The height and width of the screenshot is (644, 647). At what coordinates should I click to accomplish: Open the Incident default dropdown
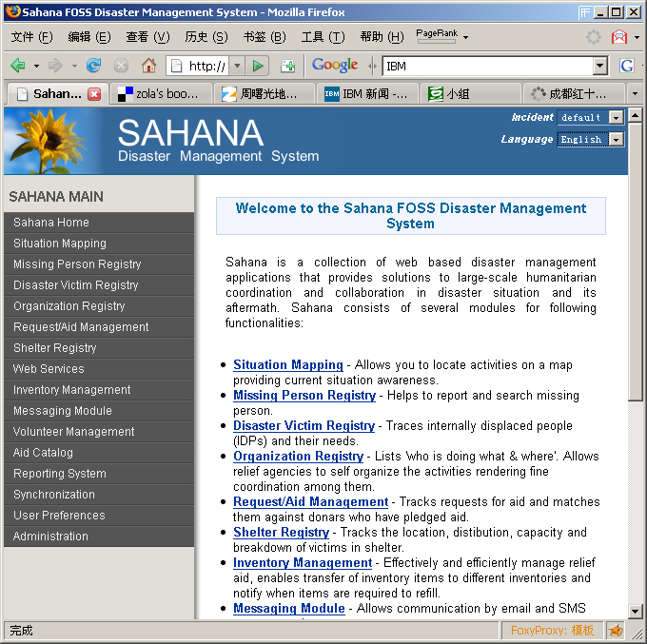591,117
